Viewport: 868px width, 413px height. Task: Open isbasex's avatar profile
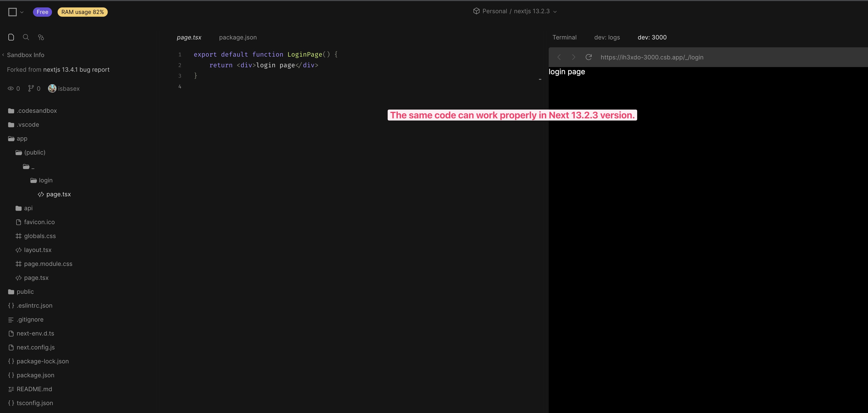tap(52, 88)
